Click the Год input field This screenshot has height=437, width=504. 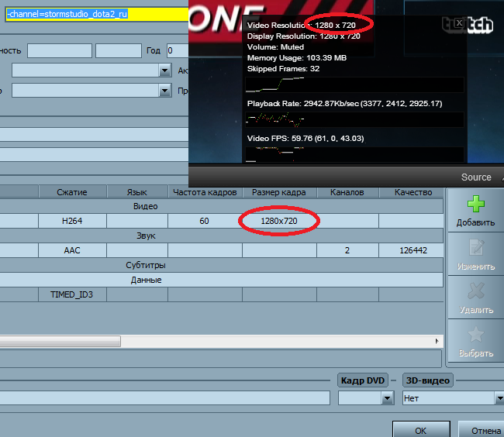pos(177,51)
